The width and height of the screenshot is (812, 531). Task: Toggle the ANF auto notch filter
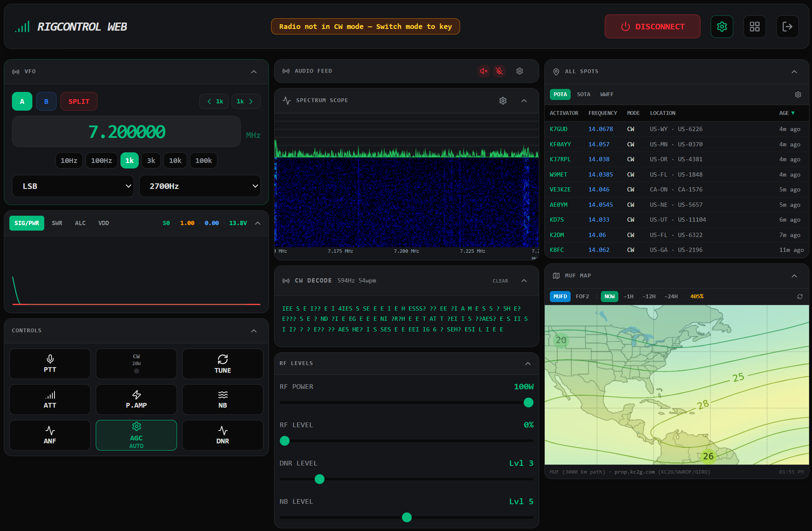(50, 435)
